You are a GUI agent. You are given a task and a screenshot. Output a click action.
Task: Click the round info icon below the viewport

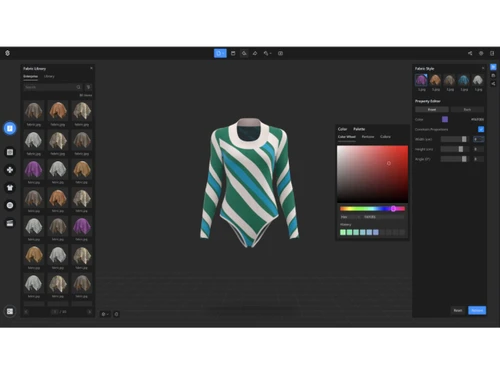116,314
